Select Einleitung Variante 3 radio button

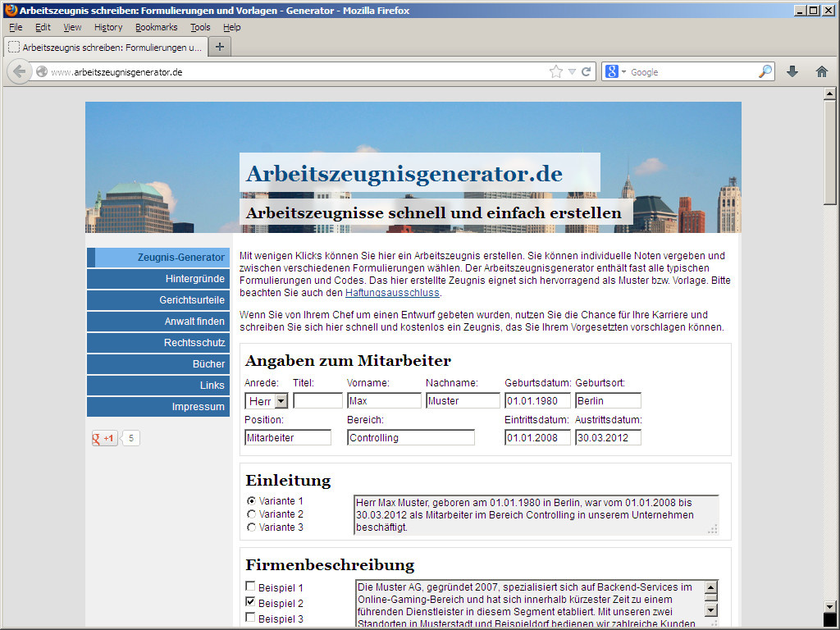tap(251, 527)
